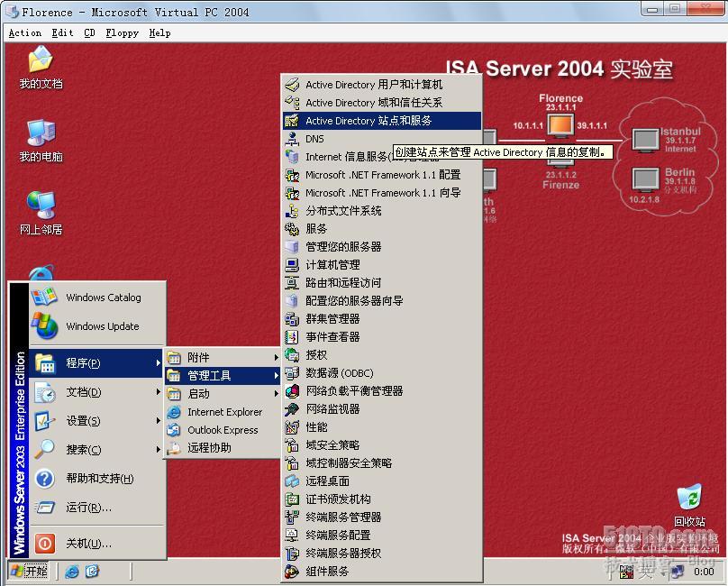Click the 性能 chart icon
This screenshot has height=586, width=728.
pos(292,427)
